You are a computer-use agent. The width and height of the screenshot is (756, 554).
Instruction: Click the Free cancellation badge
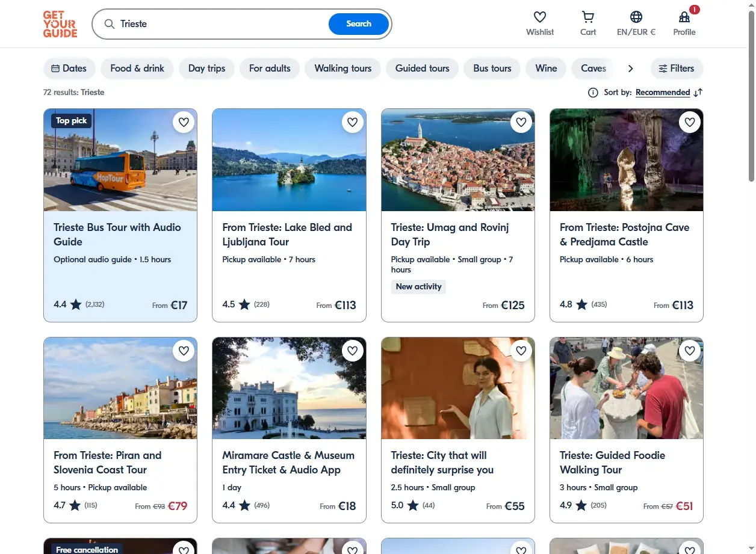click(x=87, y=549)
